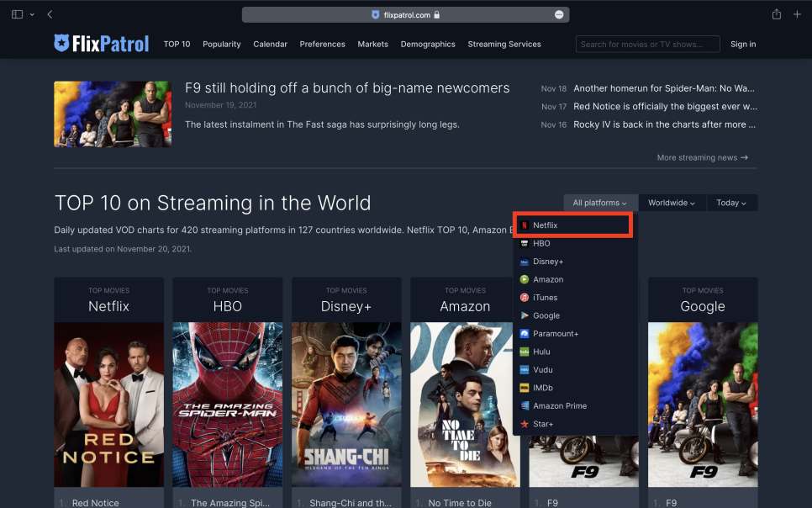Click the Amazon Prime icon in platform list
Image resolution: width=812 pixels, height=508 pixels.
tap(524, 406)
